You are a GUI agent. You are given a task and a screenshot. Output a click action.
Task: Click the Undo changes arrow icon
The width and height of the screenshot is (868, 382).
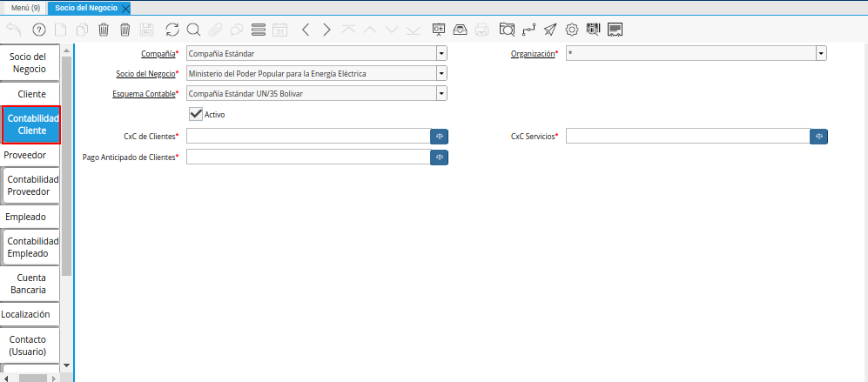[x=13, y=30]
